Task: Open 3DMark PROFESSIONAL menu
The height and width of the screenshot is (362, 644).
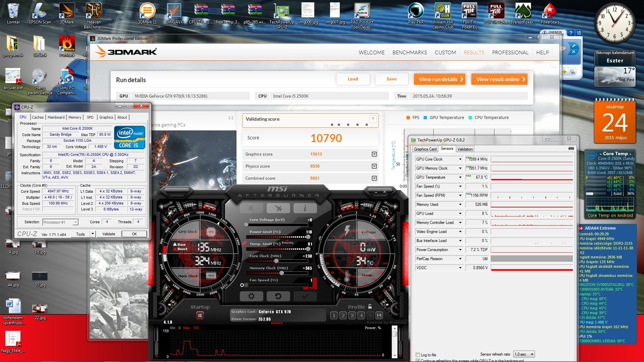Action: [x=510, y=53]
